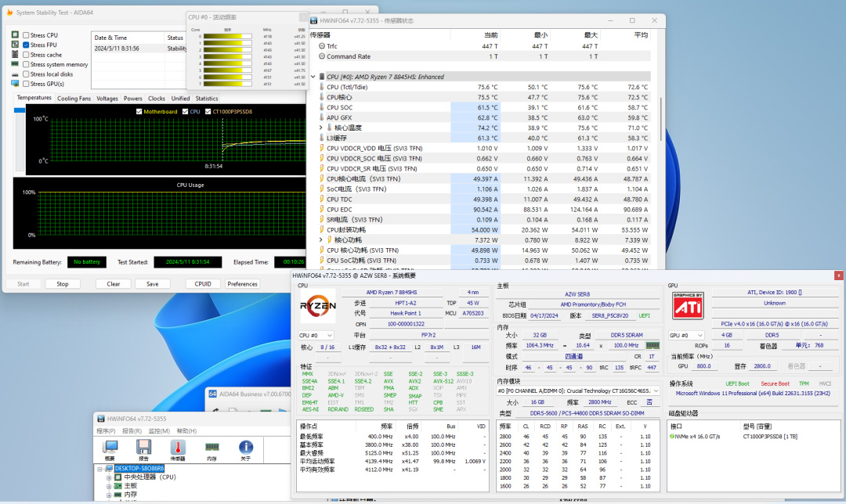This screenshot has height=504, width=846.
Task: Toggle the Motherboard temperature graph checkbox
Action: [x=139, y=111]
